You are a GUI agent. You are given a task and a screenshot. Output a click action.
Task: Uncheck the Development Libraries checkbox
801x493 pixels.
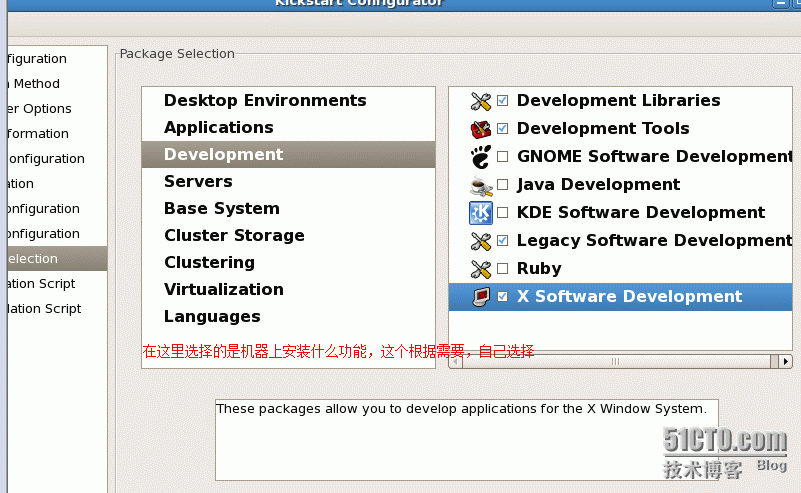(503, 101)
